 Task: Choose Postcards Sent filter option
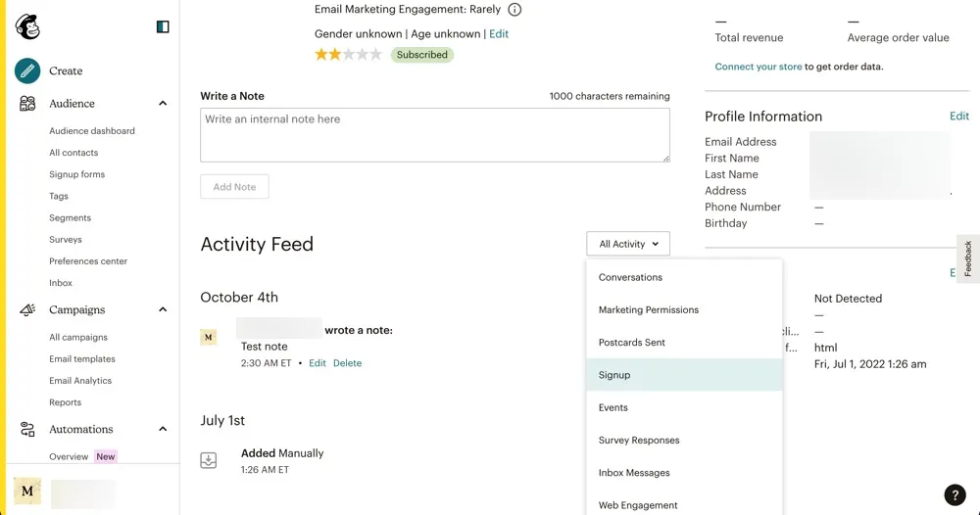[x=632, y=343]
